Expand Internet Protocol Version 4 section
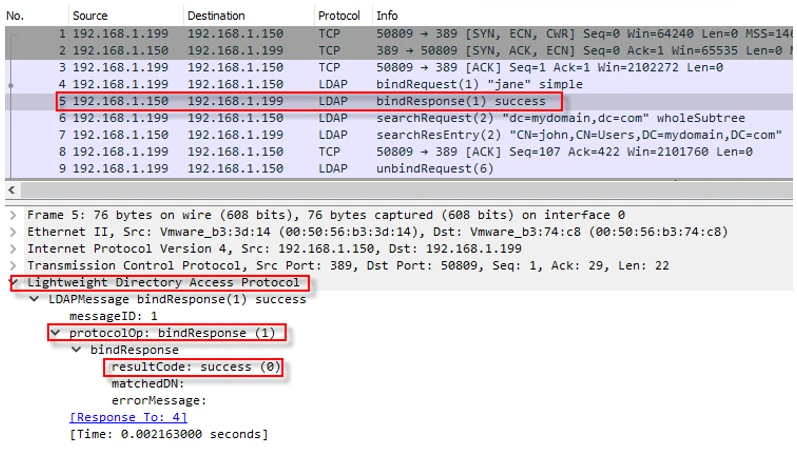The image size is (797, 457). pos(13,249)
